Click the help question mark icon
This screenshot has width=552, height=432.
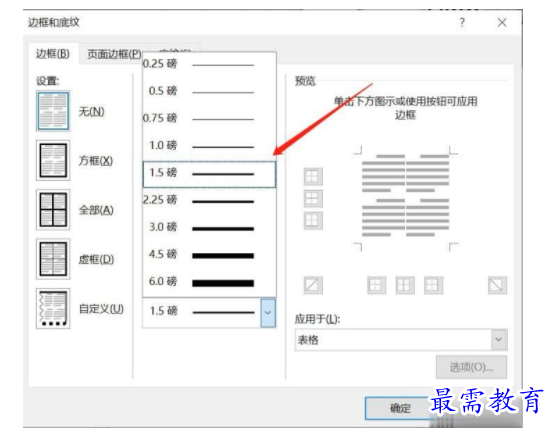(462, 23)
